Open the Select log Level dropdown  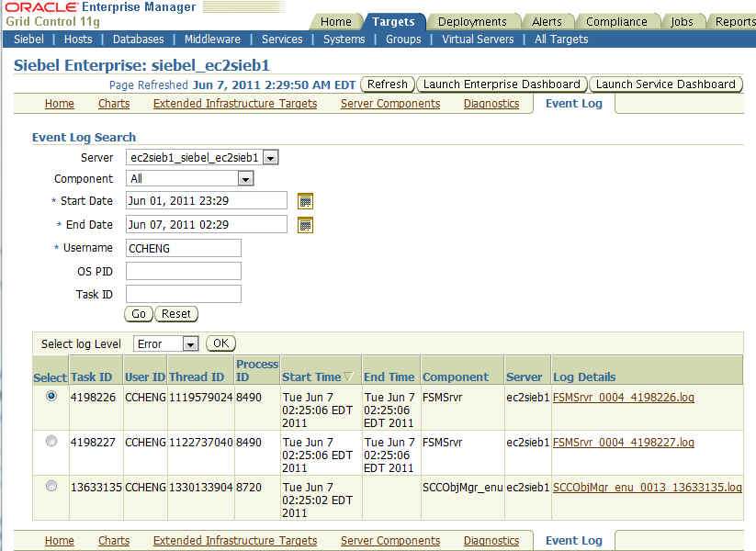[x=190, y=343]
